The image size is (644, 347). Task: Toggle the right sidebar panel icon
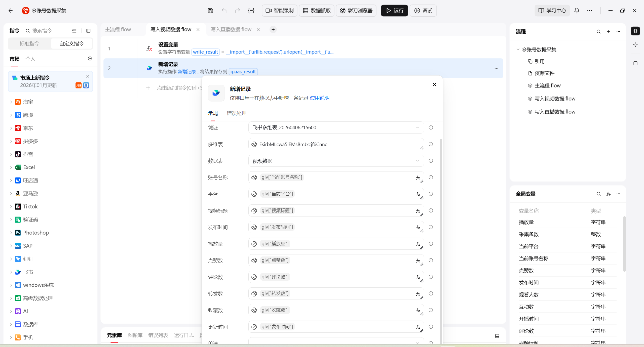click(x=635, y=63)
